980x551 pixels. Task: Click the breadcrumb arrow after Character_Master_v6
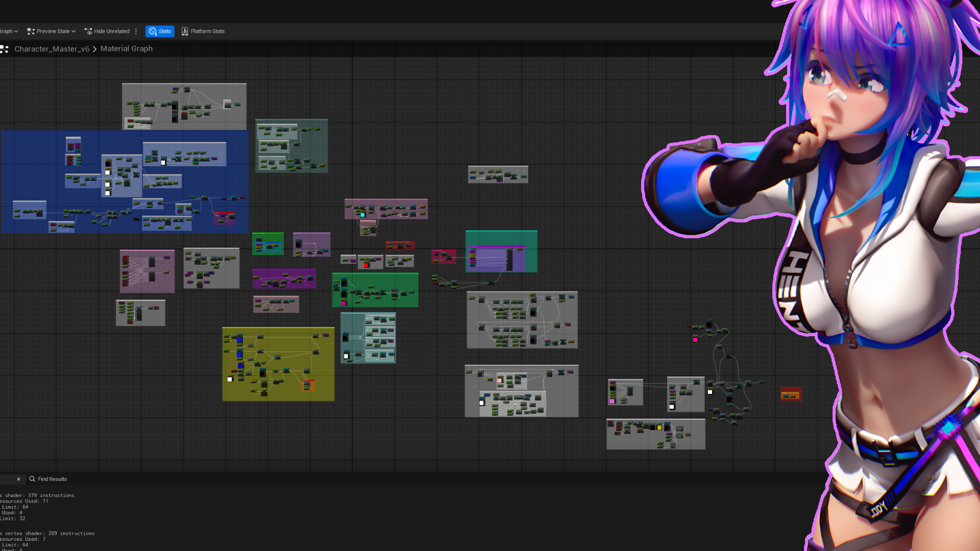coord(95,49)
